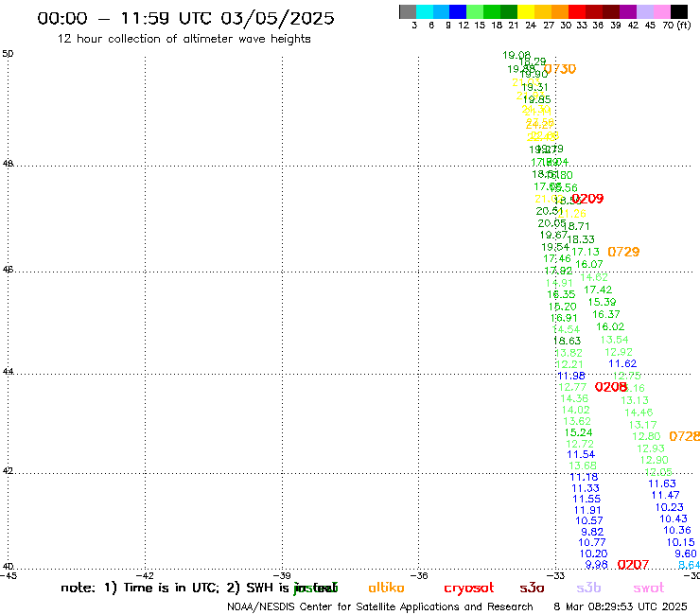Screen dimensions: 700x615
Task: Click blue wave height value 10.43
Action: pos(674,519)
